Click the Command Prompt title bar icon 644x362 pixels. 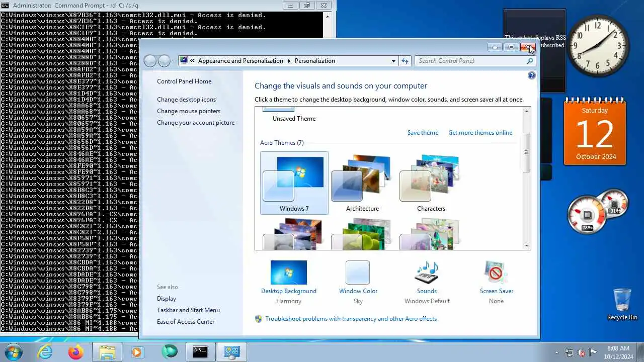5,6
